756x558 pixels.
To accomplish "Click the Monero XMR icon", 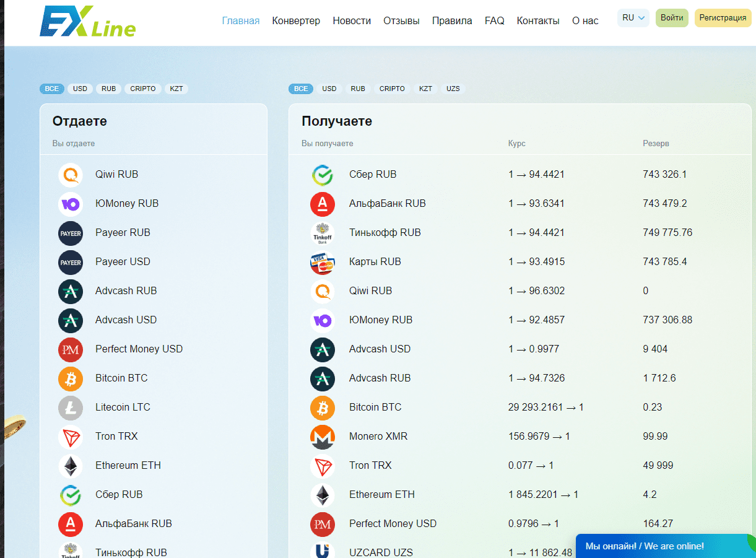I will [323, 437].
